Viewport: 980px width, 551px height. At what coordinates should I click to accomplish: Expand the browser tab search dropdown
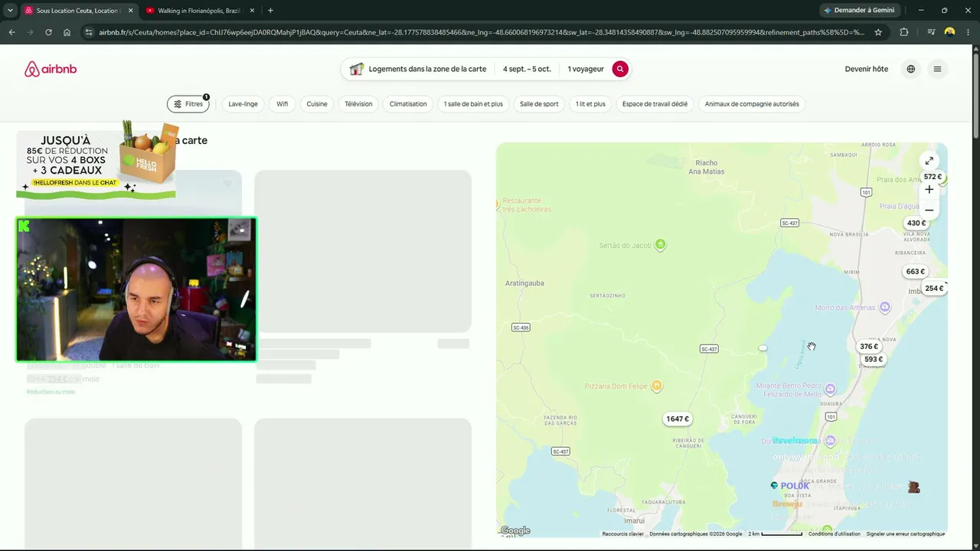(10, 11)
